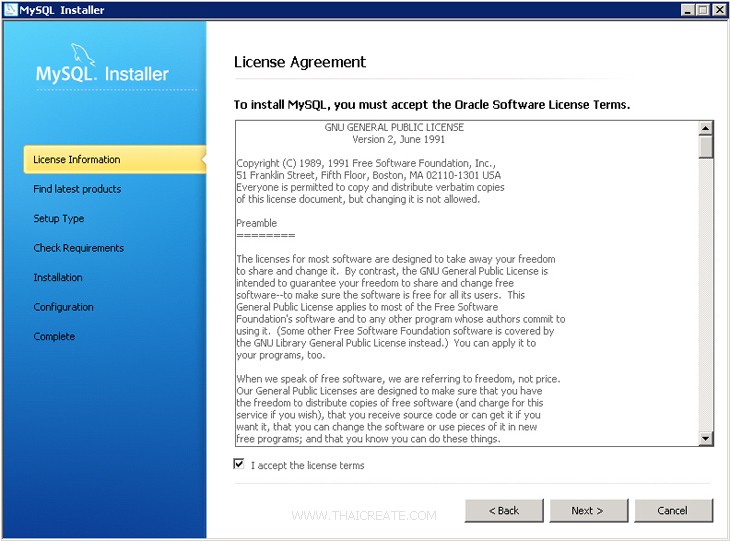Screen dimensions: 730x541
Task: Open the Setup Type step
Action: (59, 218)
